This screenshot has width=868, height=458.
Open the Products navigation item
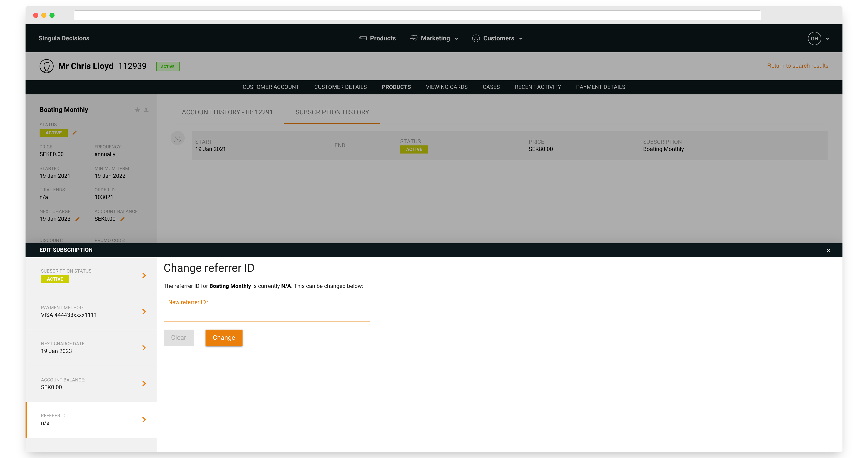(x=377, y=38)
